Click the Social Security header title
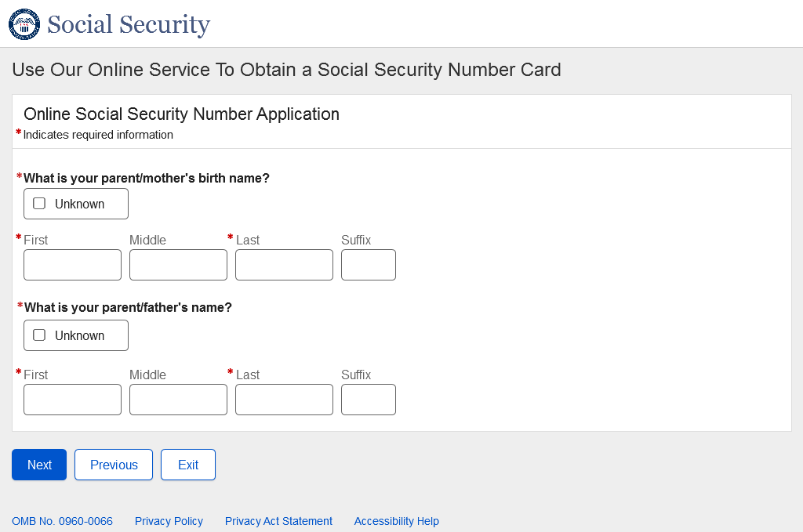Viewport: 803px width, 532px height. (x=129, y=24)
